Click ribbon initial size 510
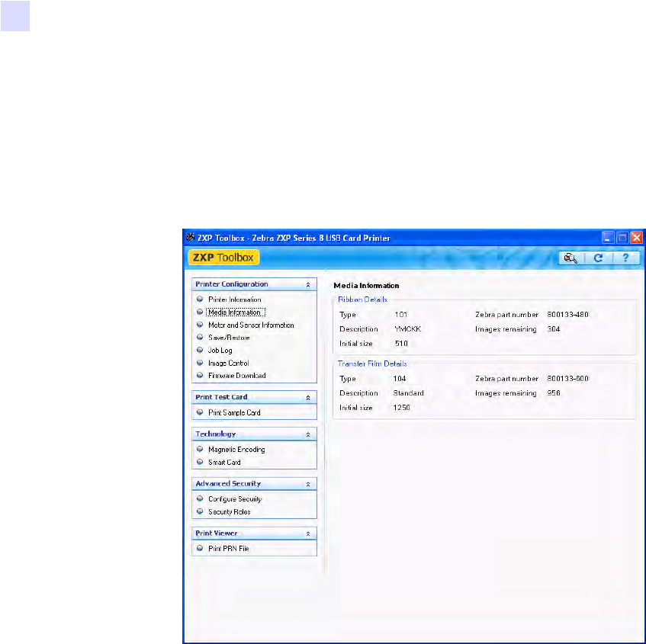The width and height of the screenshot is (646, 644). pyautogui.click(x=401, y=344)
